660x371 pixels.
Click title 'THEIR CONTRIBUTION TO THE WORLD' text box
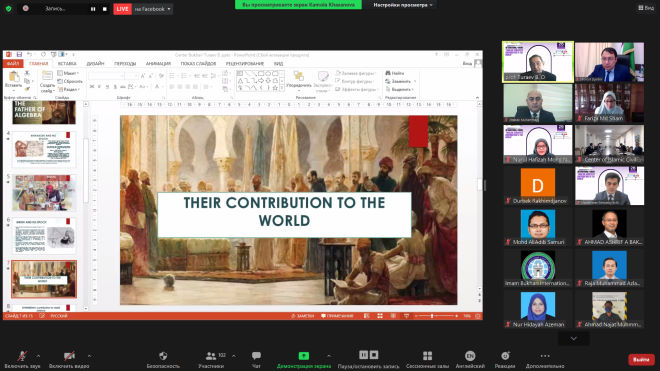(x=284, y=215)
